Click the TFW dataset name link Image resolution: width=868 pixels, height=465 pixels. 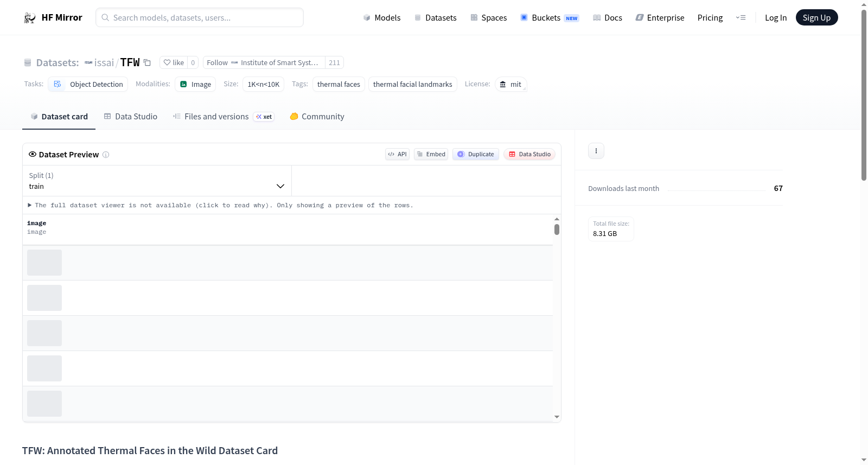tap(130, 62)
